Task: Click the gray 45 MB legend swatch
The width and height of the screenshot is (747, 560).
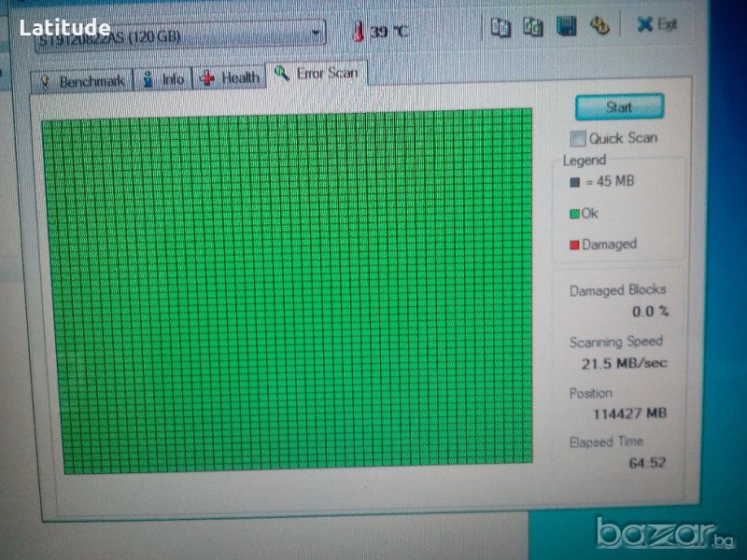Action: click(x=573, y=182)
